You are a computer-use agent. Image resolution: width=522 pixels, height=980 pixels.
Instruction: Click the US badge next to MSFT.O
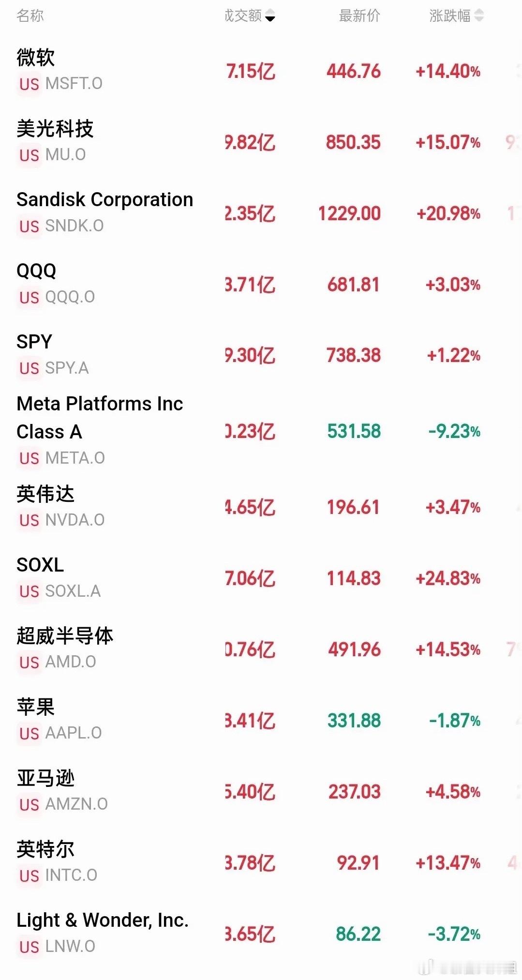click(x=29, y=84)
